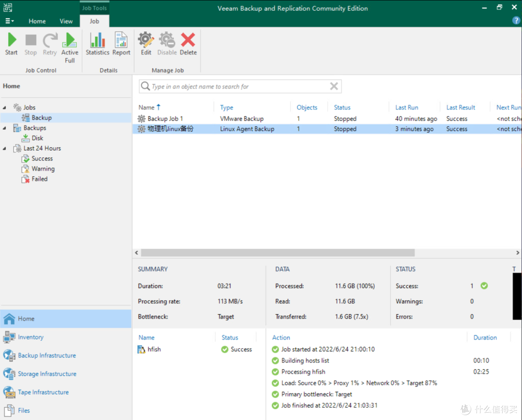Image resolution: width=522 pixels, height=420 pixels.
Task: Open job Statistics
Action: coord(98,44)
